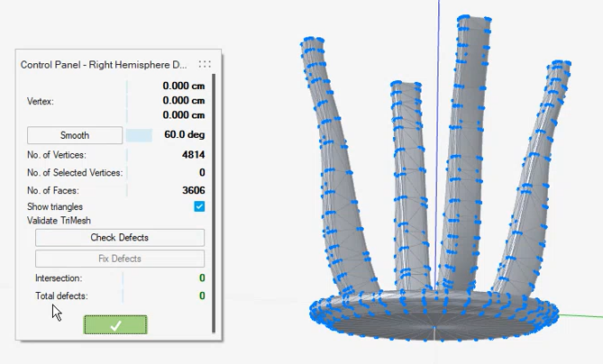
Task: Toggle the Show triangles checkbox
Action: 199,206
